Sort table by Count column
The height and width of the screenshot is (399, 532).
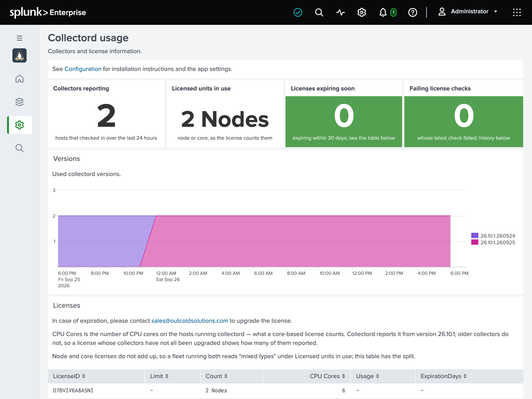coord(216,376)
